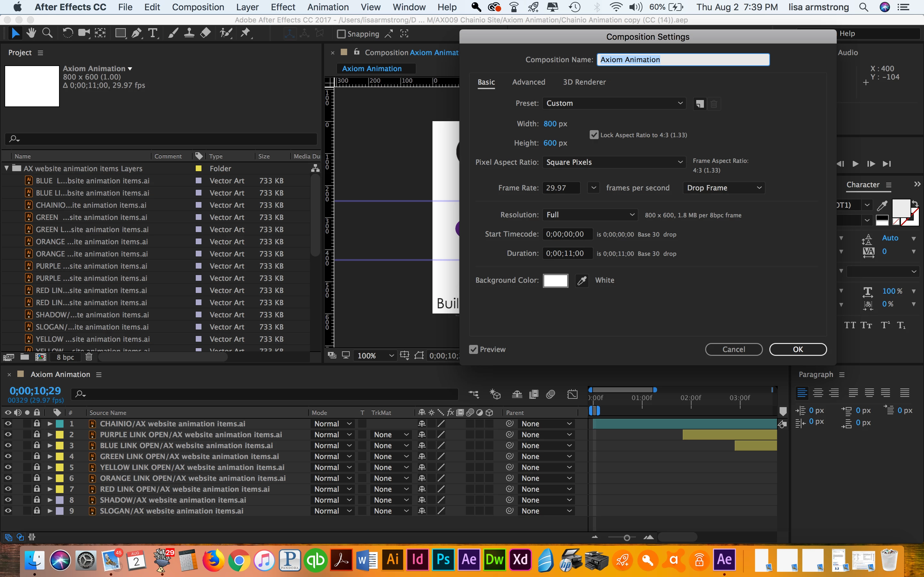Hide the SLOGAN layer with eye icon

[x=8, y=511]
